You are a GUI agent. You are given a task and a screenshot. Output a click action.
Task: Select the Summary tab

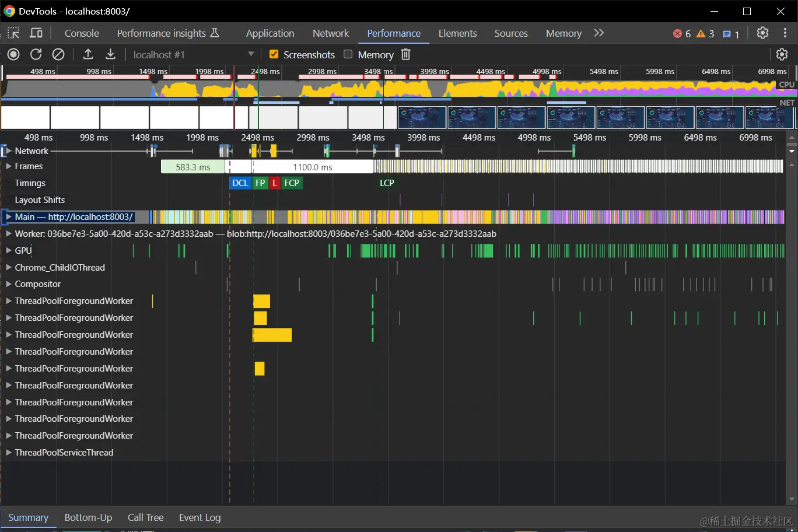[x=28, y=517]
